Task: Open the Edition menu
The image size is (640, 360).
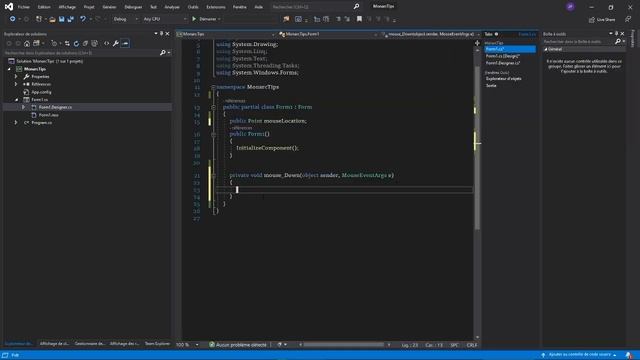Action: click(44, 7)
